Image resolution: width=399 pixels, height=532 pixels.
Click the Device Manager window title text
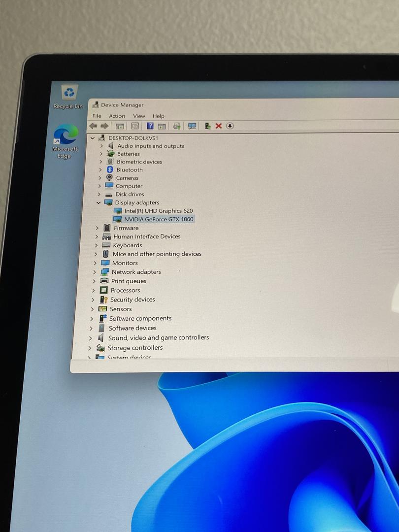click(122, 105)
